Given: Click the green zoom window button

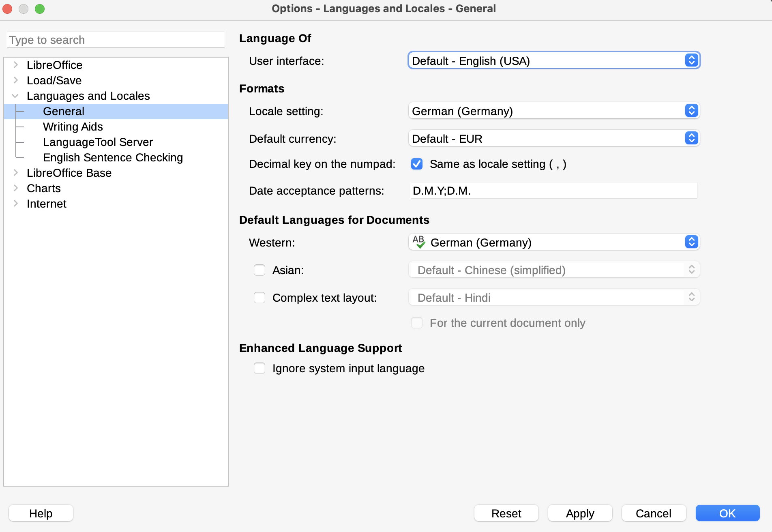Looking at the screenshot, I should (40, 9).
